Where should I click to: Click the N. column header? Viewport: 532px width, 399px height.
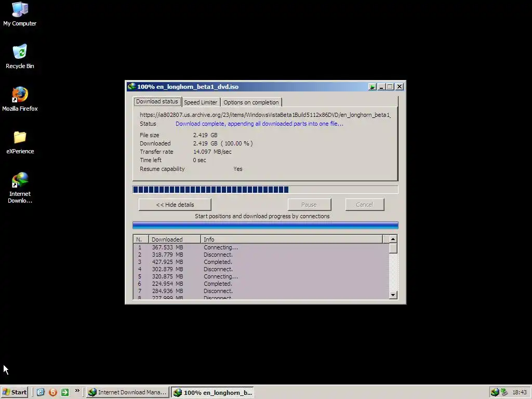(141, 239)
